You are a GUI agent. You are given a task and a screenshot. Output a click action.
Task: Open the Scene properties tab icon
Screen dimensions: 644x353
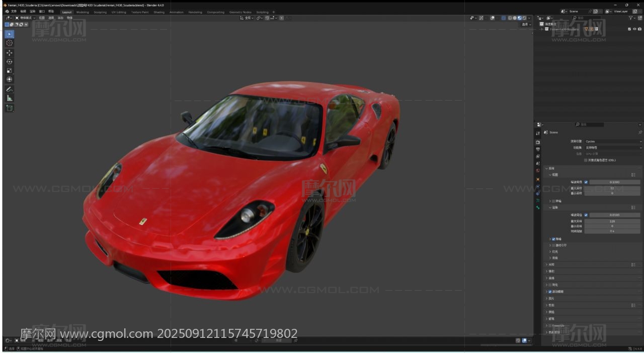pyautogui.click(x=538, y=163)
